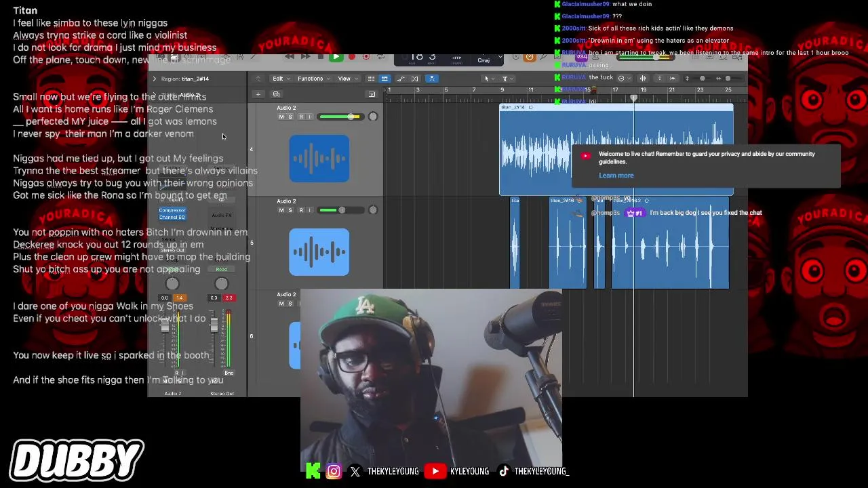Add a new track with the plus button
Image resolution: width=868 pixels, height=488 pixels.
coord(258,94)
